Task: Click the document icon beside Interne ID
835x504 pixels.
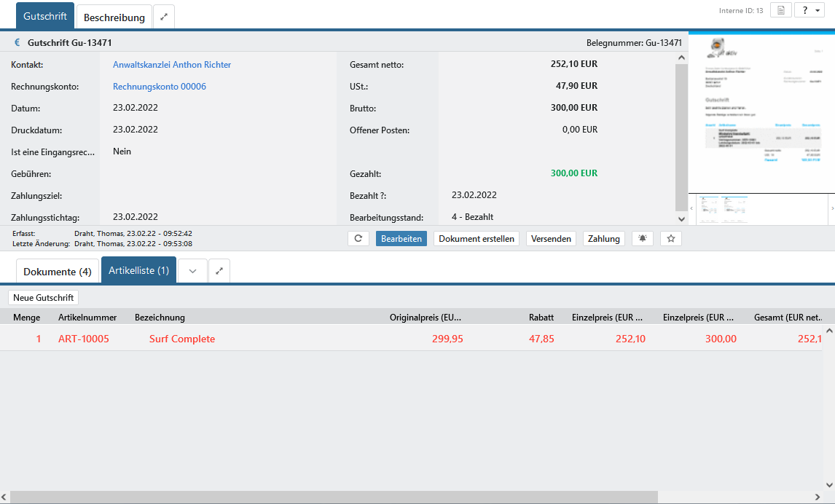Action: [780, 10]
